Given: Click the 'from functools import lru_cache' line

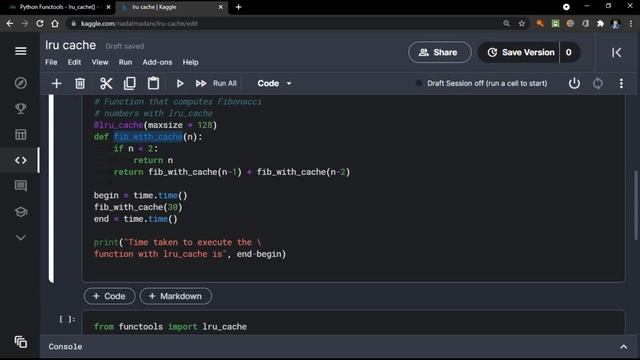Looking at the screenshot, I should pyautogui.click(x=170, y=327).
